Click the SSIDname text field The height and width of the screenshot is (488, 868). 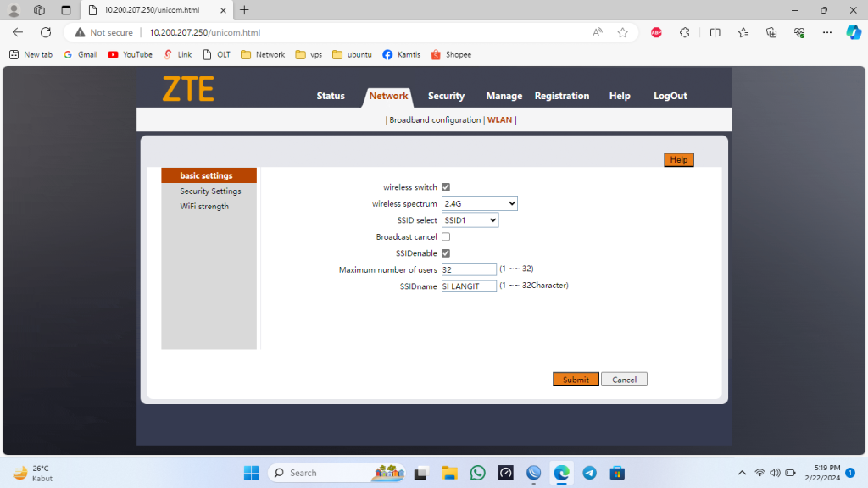click(469, 286)
